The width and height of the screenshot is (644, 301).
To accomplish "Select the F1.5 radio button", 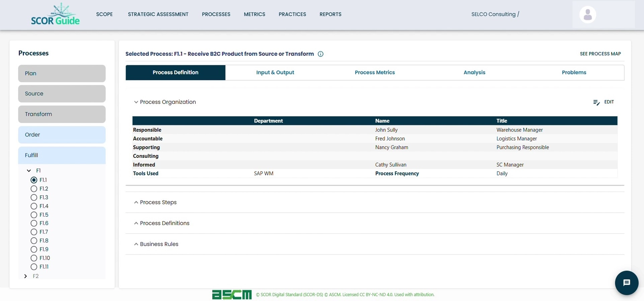I will [34, 215].
